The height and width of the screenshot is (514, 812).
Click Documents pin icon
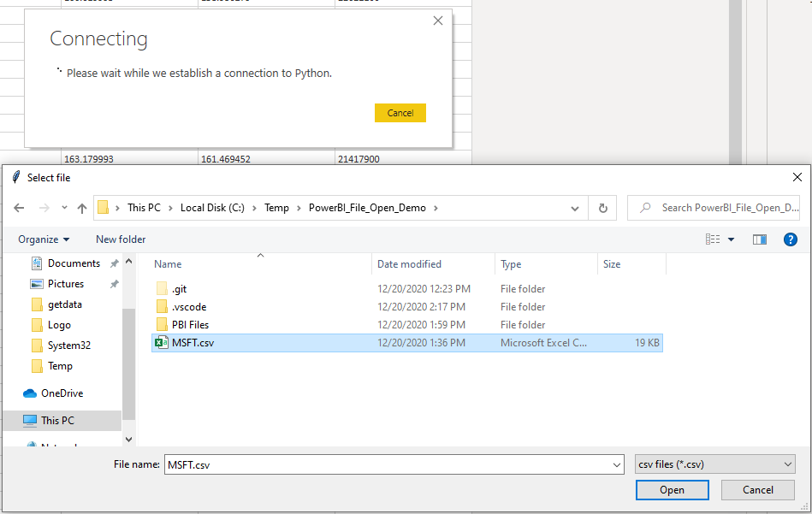coord(114,263)
